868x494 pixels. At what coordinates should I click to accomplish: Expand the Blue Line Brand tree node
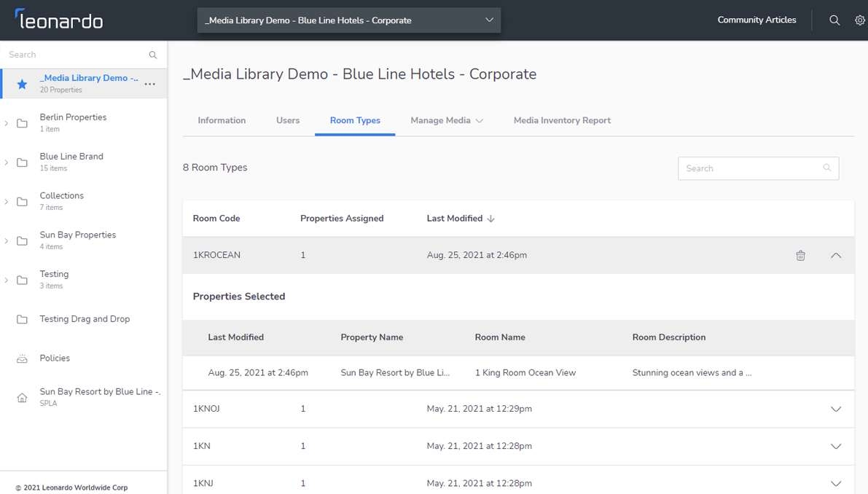(x=6, y=162)
